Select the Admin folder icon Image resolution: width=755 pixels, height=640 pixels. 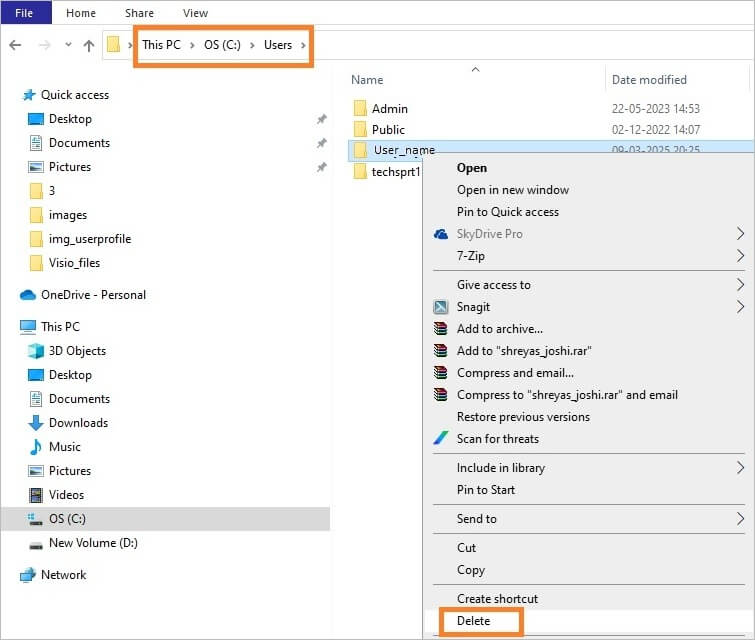360,108
